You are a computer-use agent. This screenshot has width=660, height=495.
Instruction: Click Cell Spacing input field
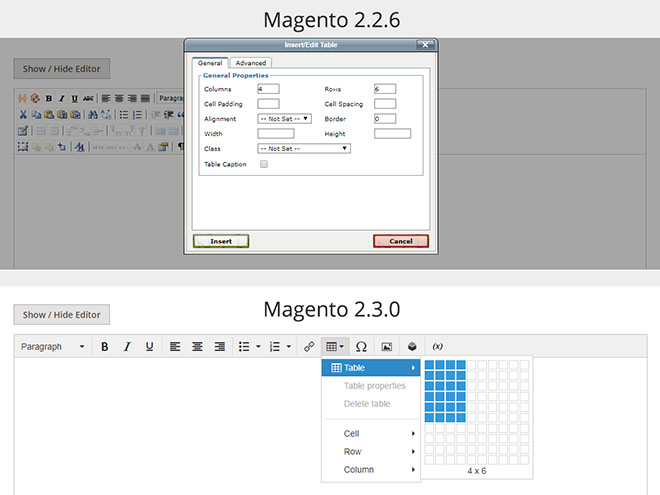385,104
